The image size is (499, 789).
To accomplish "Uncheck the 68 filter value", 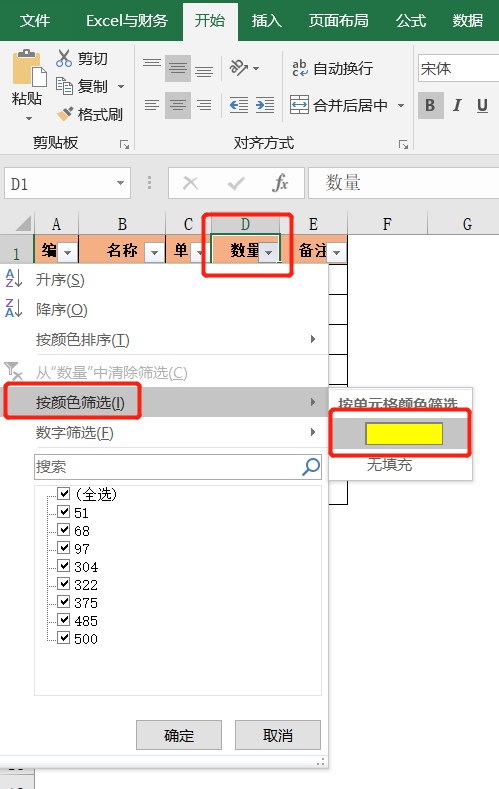I will point(63,529).
